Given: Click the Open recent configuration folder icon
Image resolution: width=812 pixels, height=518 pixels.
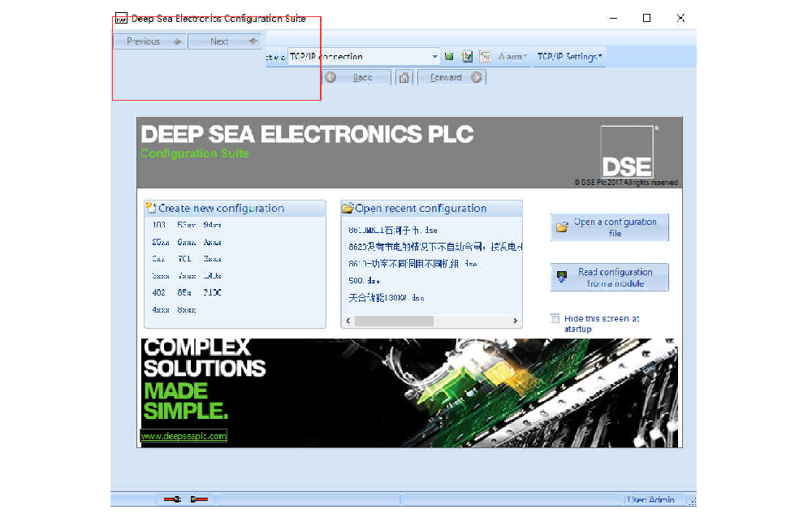Looking at the screenshot, I should point(348,208).
